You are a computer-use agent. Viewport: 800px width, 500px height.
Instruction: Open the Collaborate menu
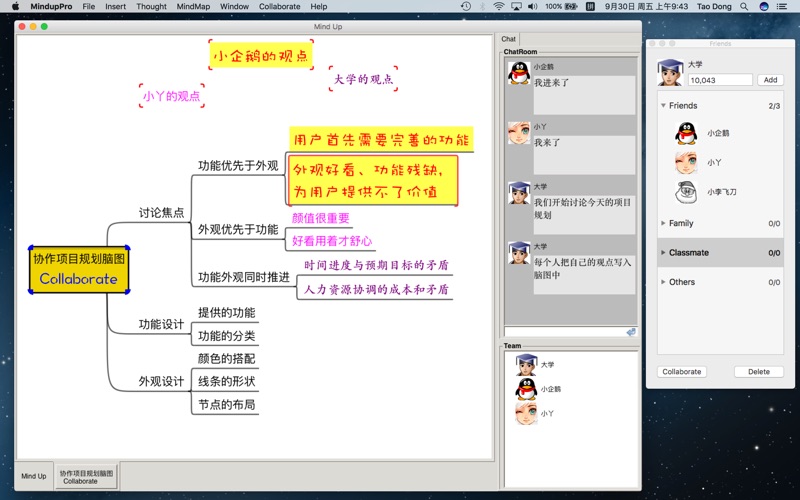click(280, 7)
